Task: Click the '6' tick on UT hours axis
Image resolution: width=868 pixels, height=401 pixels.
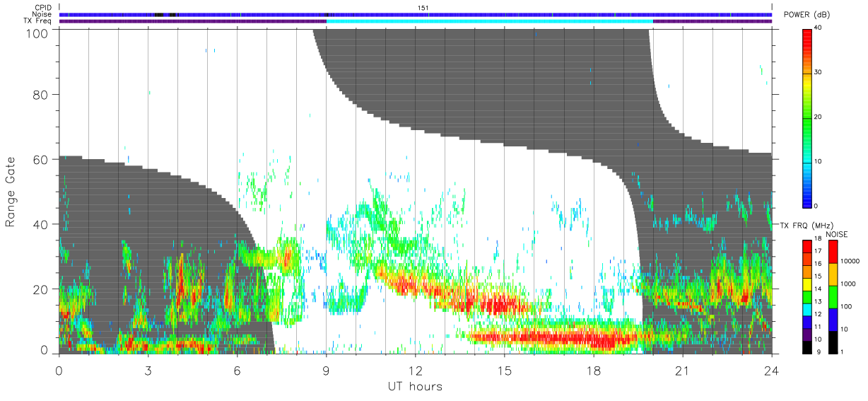Action: point(237,370)
